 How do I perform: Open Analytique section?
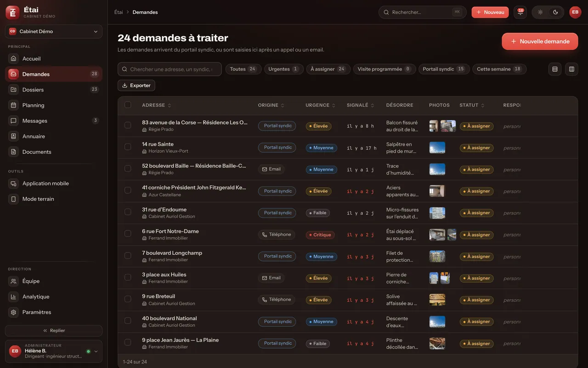pyautogui.click(x=54, y=297)
